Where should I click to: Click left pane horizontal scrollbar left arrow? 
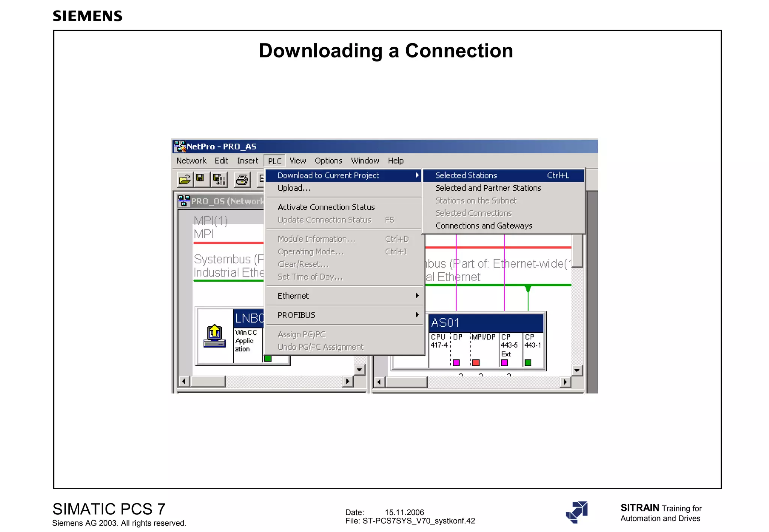[184, 382]
